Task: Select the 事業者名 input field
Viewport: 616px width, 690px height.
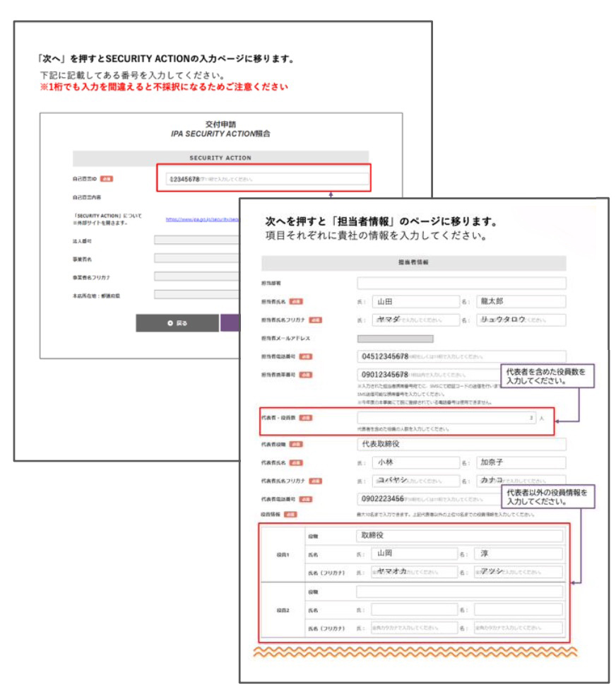Action: pos(196,258)
